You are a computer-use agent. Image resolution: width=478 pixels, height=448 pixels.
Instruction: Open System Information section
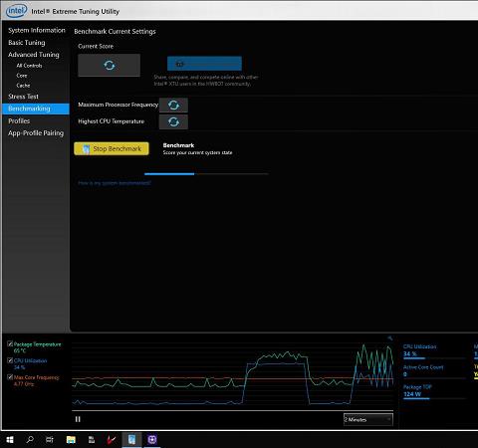tap(37, 30)
